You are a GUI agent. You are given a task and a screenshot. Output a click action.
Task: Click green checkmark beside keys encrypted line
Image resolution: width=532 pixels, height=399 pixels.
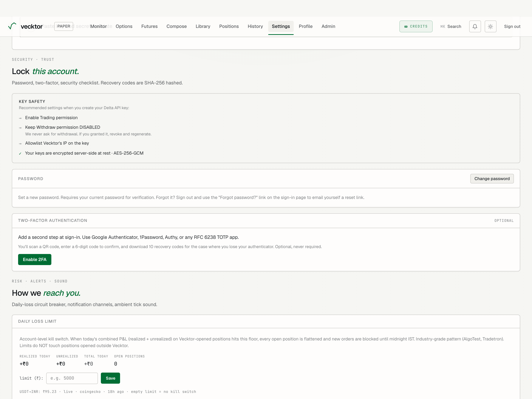coord(20,154)
